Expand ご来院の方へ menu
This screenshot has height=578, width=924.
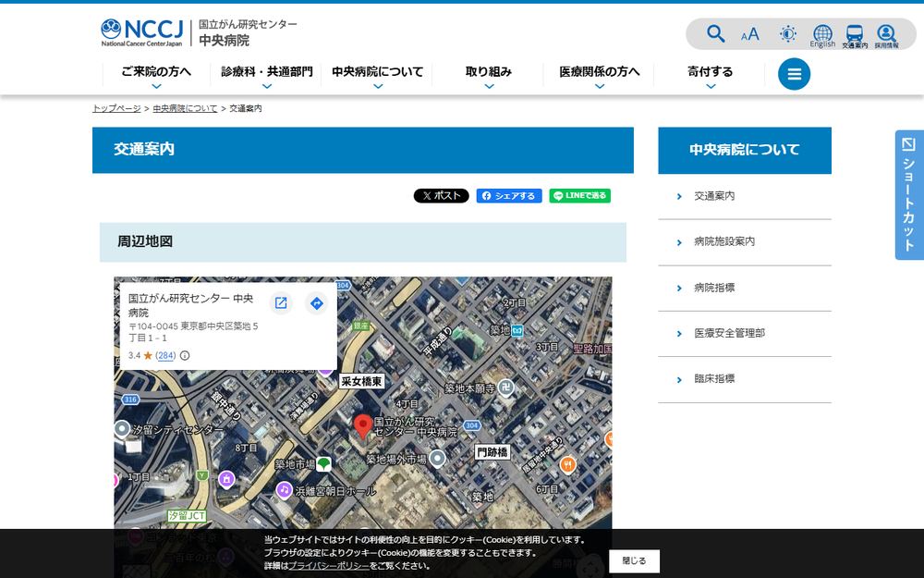click(156, 76)
